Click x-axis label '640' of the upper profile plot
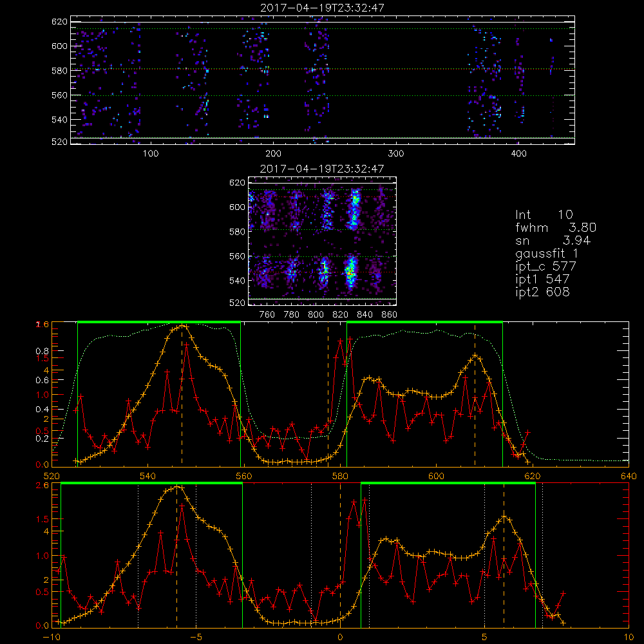 coord(629,476)
